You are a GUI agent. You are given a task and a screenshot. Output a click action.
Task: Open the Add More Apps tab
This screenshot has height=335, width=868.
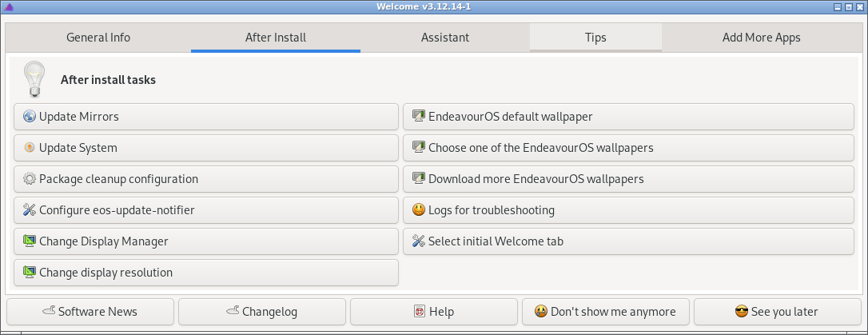point(761,38)
